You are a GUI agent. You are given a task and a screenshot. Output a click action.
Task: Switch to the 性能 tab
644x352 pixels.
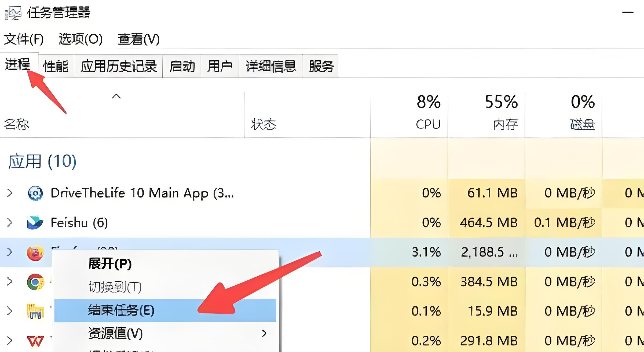tap(56, 66)
